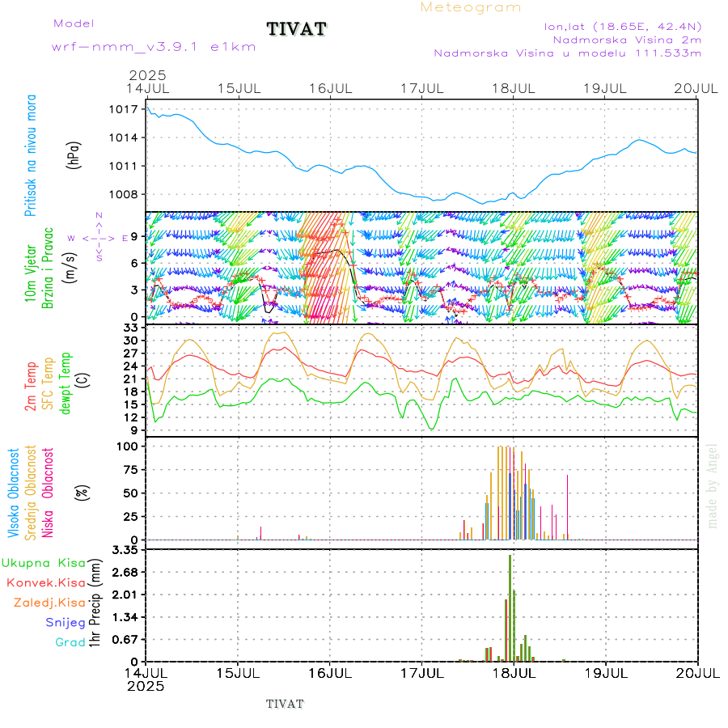Select the "(hPa)" unit label
Image resolution: width=728 pixels, height=728 pixels.
[x=74, y=155]
